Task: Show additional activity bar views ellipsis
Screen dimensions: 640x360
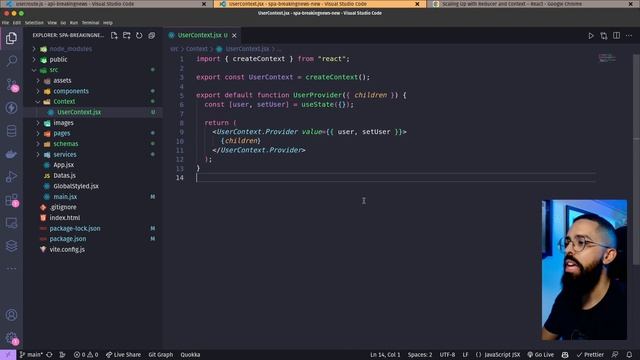Action: tap(11, 268)
